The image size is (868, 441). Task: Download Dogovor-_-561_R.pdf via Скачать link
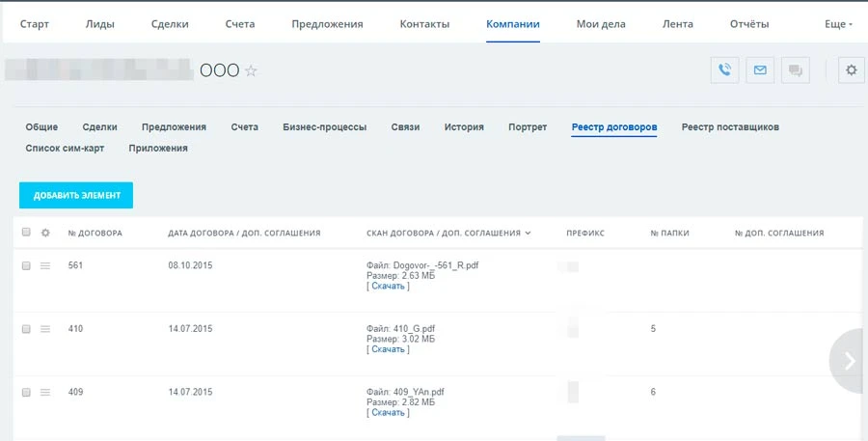(x=388, y=287)
